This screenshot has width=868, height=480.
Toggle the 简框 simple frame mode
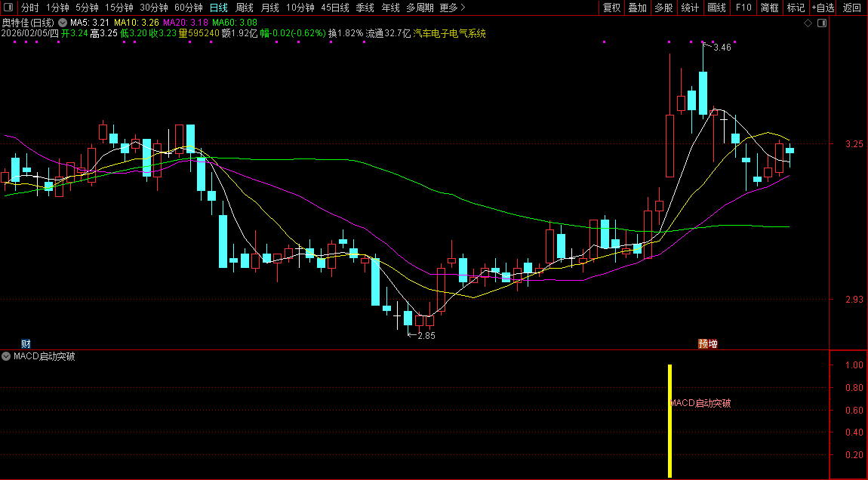[x=769, y=8]
